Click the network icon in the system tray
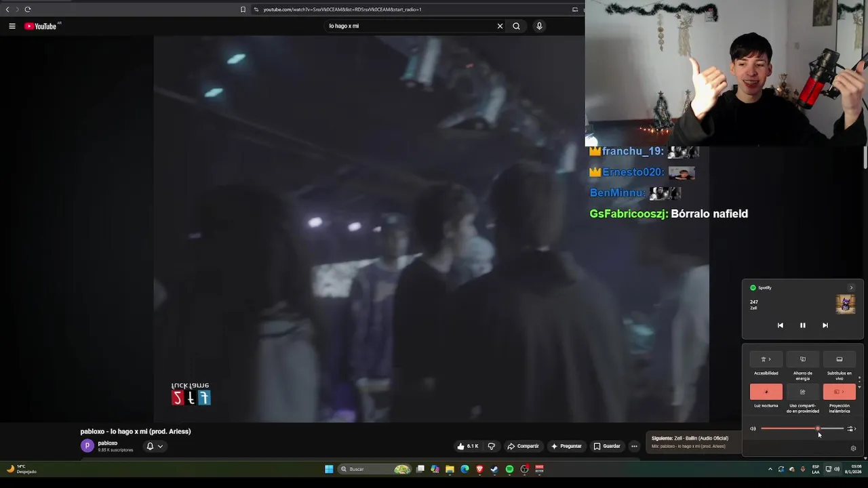Viewport: 868px width, 488px height. (828, 469)
